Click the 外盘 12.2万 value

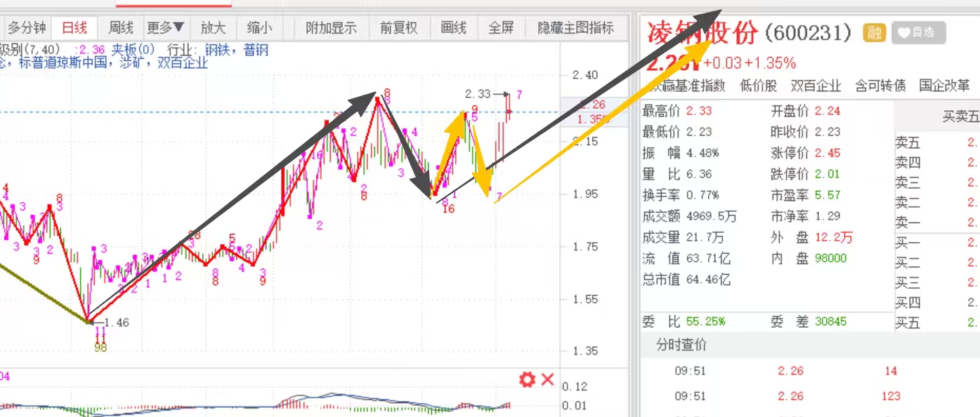tap(834, 237)
